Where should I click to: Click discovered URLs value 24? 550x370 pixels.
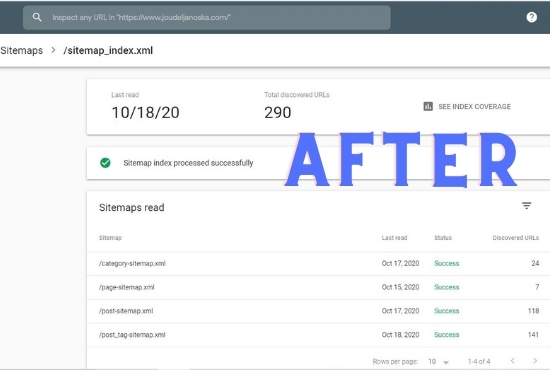535,263
